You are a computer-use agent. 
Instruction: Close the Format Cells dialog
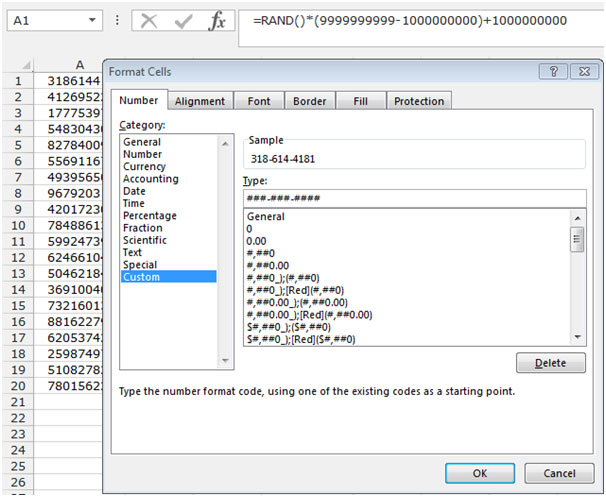(x=578, y=72)
